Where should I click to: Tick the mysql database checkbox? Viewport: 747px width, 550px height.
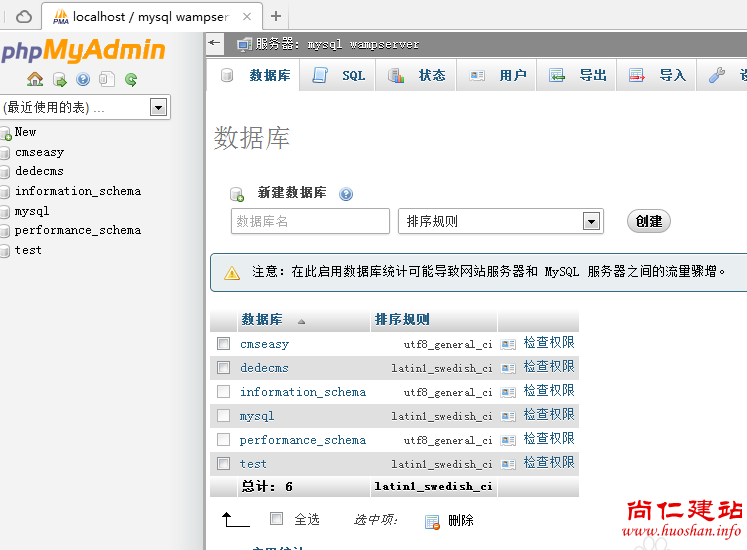pyautogui.click(x=224, y=416)
